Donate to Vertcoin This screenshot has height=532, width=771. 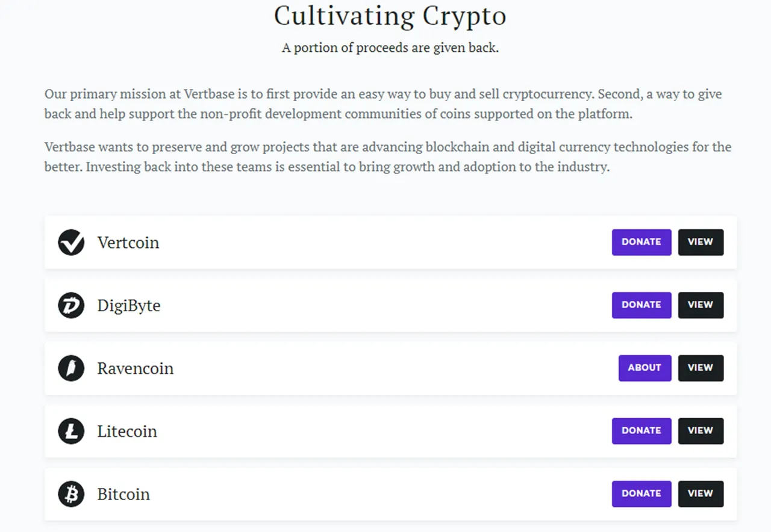click(x=641, y=242)
